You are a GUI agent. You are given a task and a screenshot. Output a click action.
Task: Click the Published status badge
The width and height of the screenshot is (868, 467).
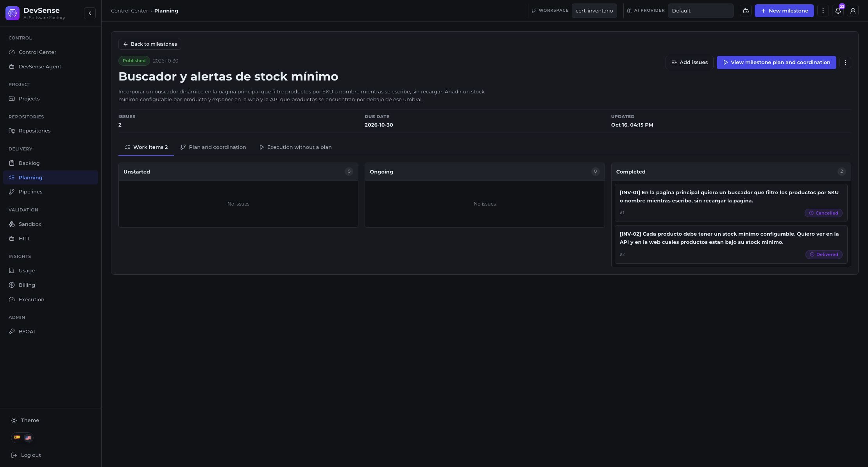[134, 61]
